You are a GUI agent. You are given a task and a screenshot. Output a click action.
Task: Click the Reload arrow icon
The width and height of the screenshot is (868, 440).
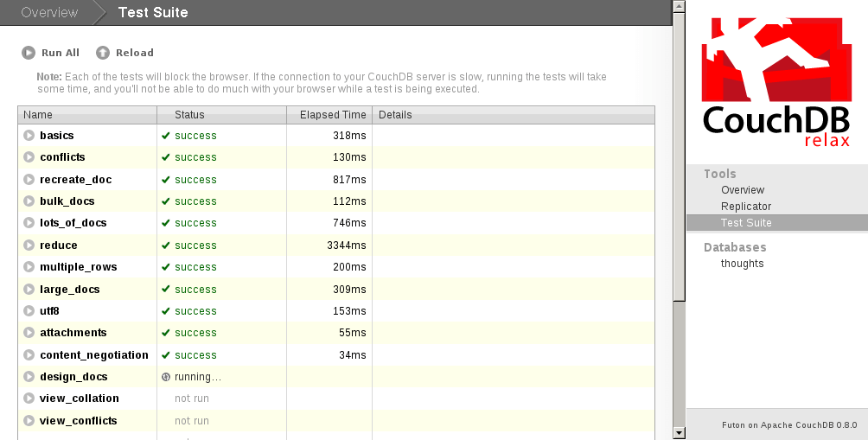click(102, 53)
